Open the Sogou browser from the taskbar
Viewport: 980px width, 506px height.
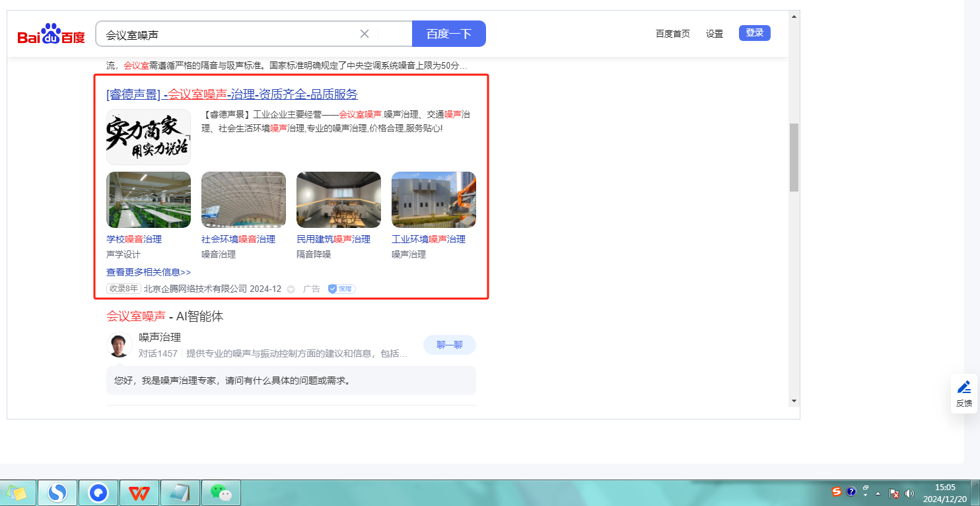tap(58, 493)
